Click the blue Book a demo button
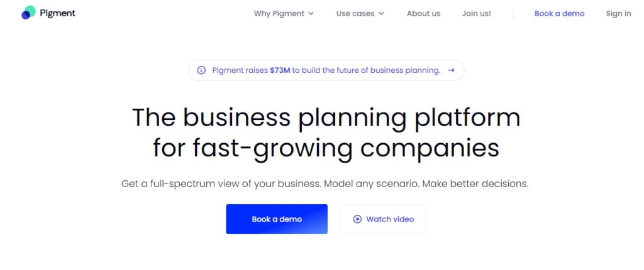Viewport: 644px width, 270px height. (277, 219)
